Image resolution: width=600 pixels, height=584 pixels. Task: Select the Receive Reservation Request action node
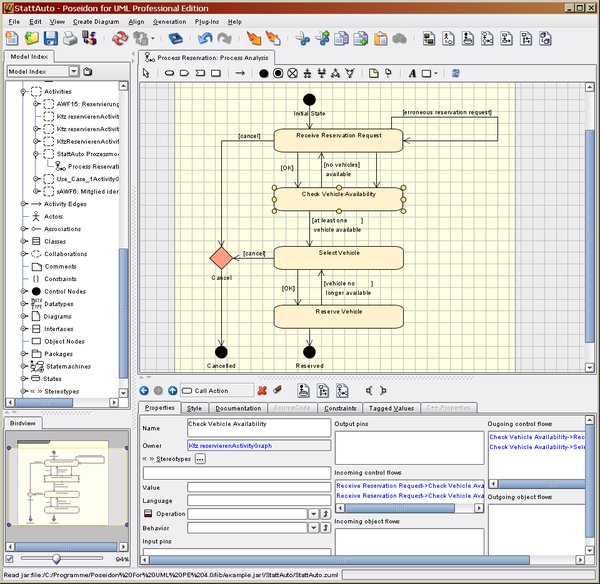pos(339,140)
